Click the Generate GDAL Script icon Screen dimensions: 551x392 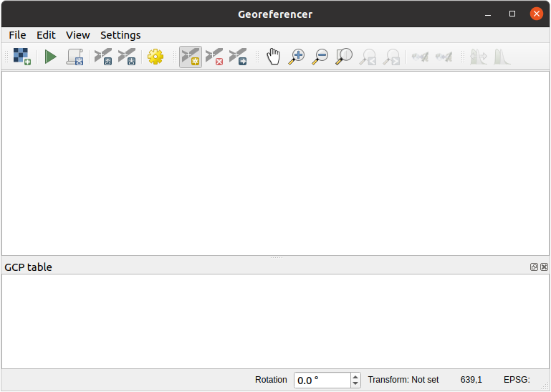pos(75,57)
